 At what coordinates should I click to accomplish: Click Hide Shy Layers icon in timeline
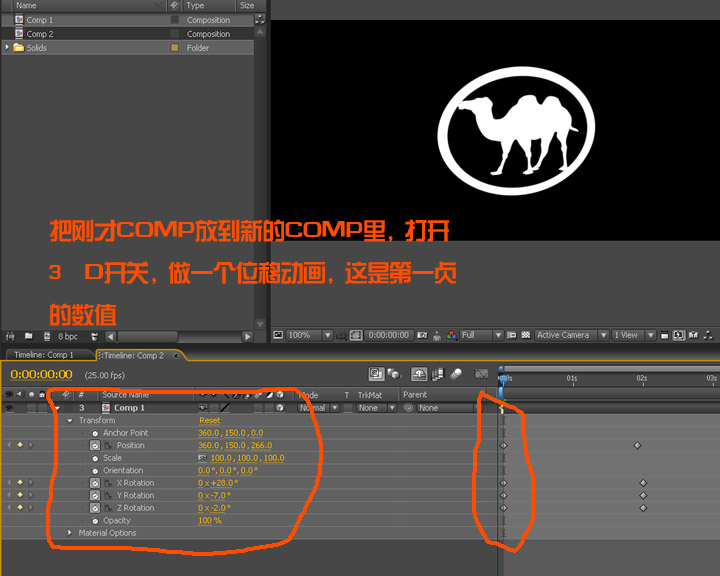coord(418,374)
